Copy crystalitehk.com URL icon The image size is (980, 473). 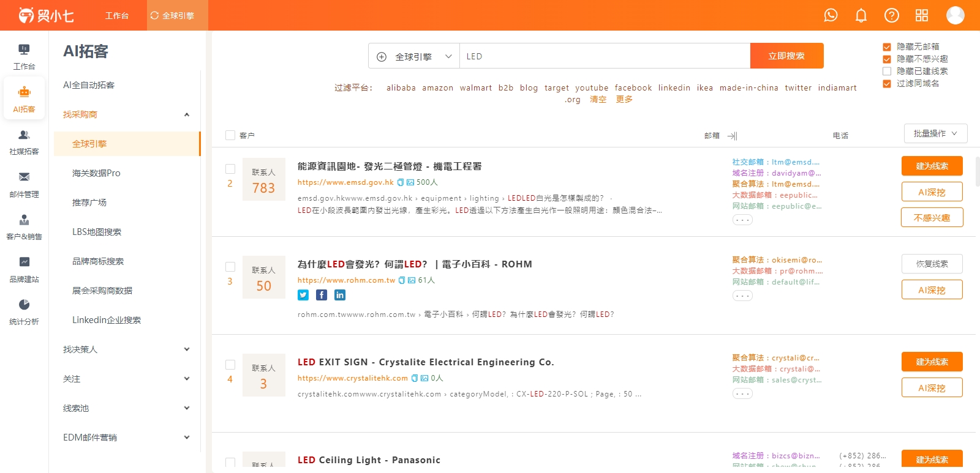pyautogui.click(x=415, y=378)
